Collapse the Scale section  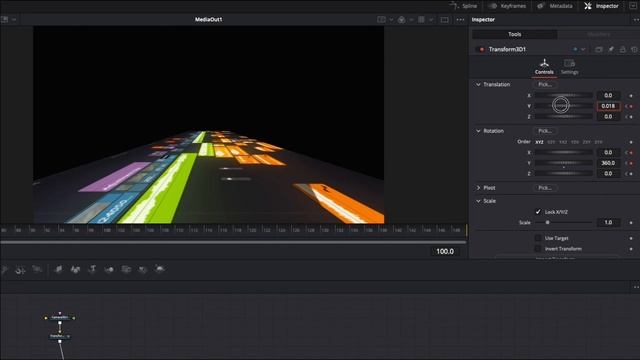tap(478, 201)
